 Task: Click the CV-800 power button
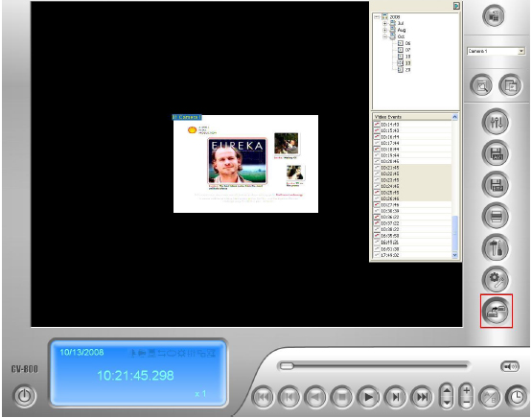coord(24,396)
